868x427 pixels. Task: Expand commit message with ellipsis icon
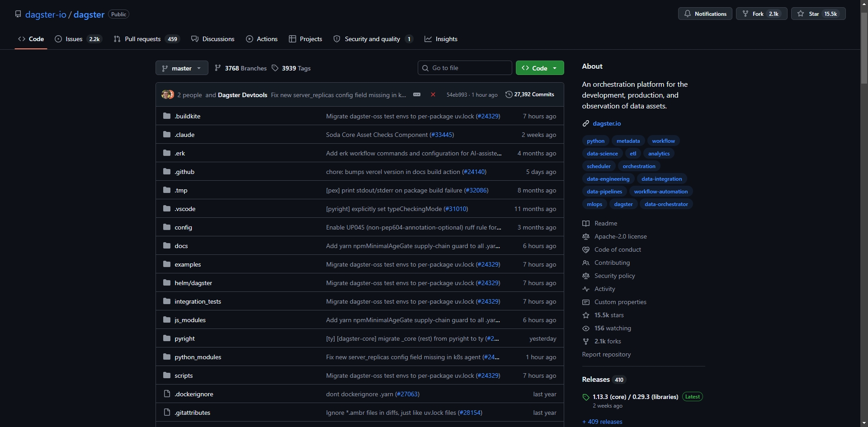(417, 94)
